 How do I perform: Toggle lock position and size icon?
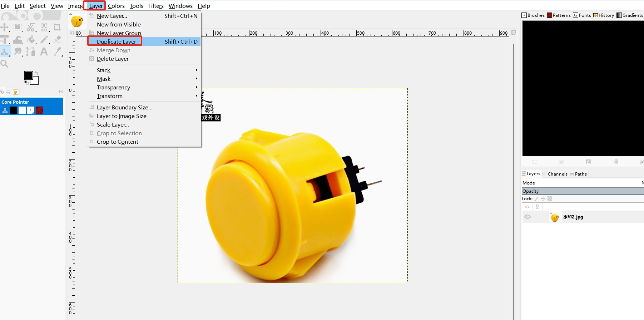tap(543, 199)
